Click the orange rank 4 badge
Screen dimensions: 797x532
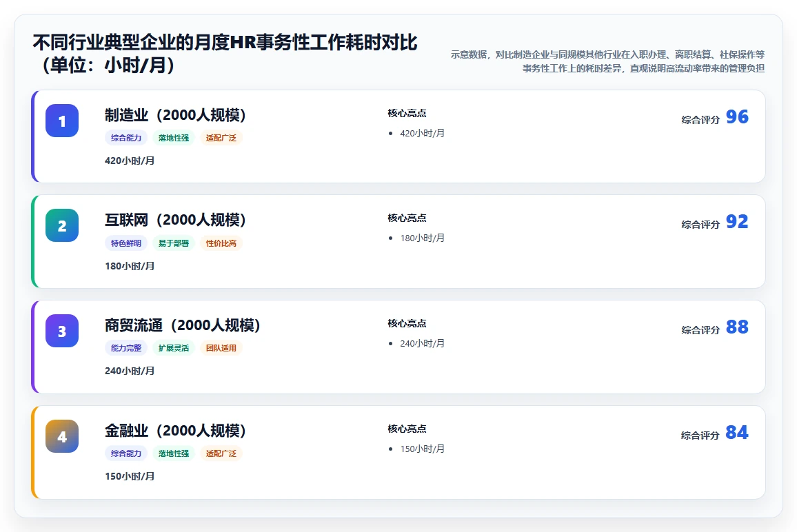(x=62, y=436)
